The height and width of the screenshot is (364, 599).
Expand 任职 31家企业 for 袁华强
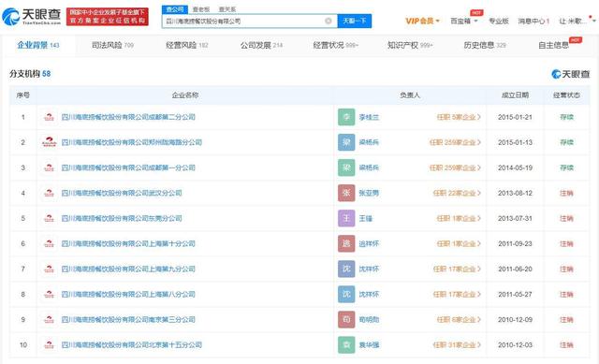(457, 345)
